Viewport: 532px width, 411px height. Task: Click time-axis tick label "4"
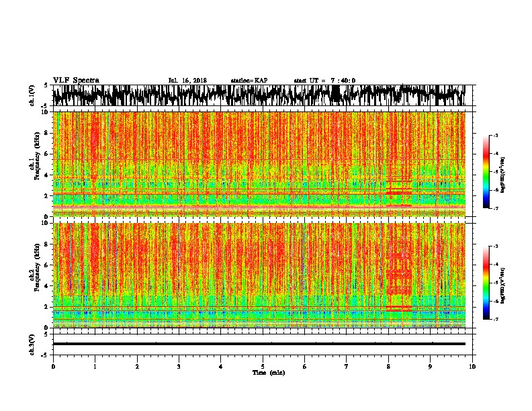[221, 367]
